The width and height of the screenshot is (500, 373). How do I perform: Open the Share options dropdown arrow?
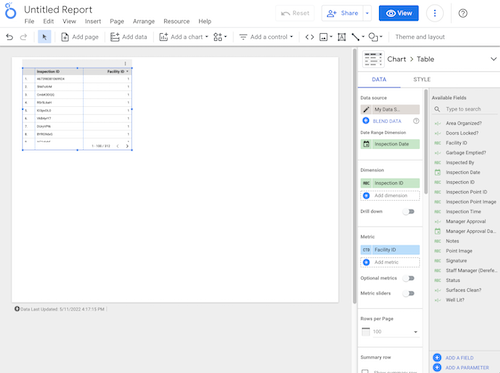(367, 13)
